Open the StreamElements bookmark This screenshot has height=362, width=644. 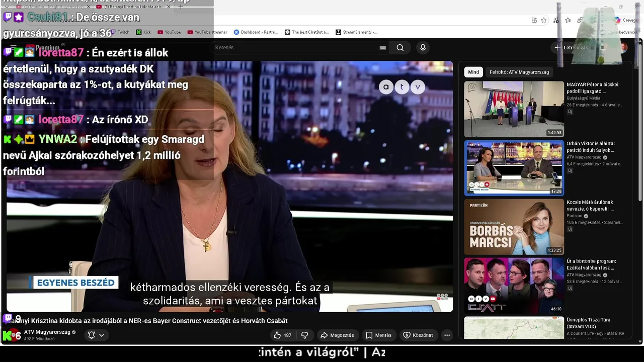coord(357,32)
